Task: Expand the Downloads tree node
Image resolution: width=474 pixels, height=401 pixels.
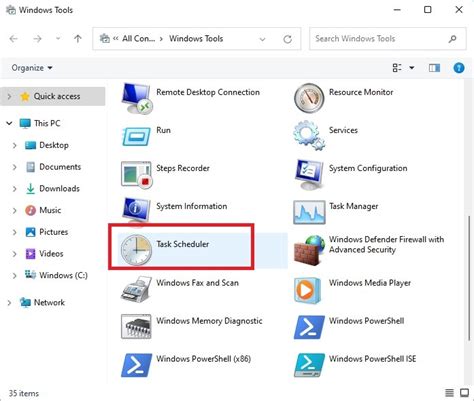Action: coord(14,189)
